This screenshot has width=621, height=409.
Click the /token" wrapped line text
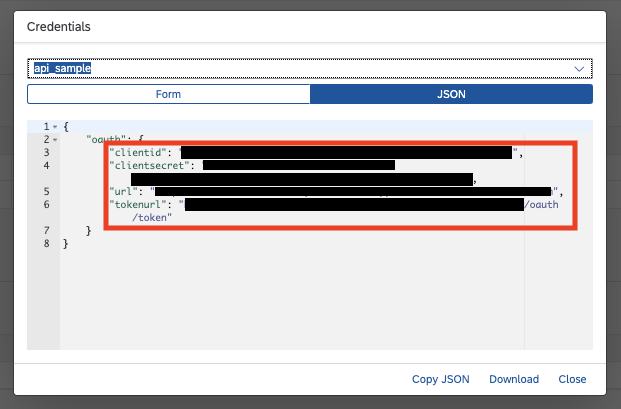coord(152,218)
